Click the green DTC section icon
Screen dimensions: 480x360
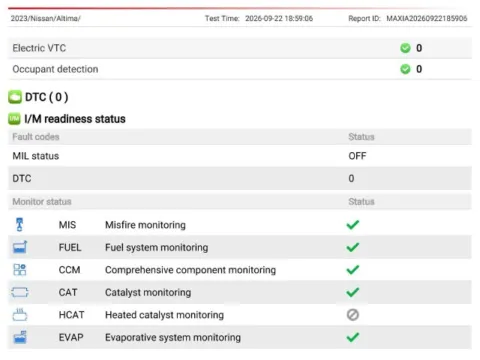coord(15,97)
